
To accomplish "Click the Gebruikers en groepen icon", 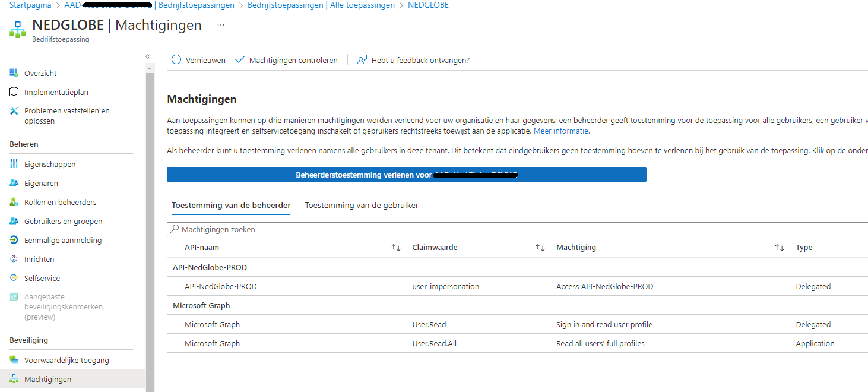I will pos(14,221).
